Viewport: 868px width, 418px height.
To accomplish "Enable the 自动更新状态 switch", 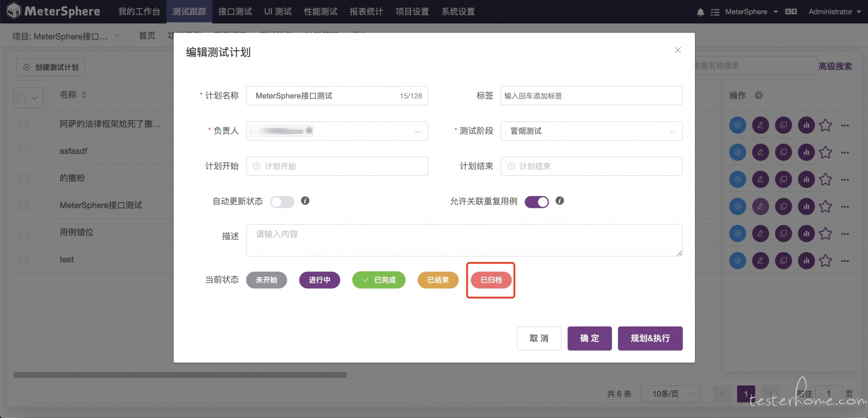I will pyautogui.click(x=282, y=202).
